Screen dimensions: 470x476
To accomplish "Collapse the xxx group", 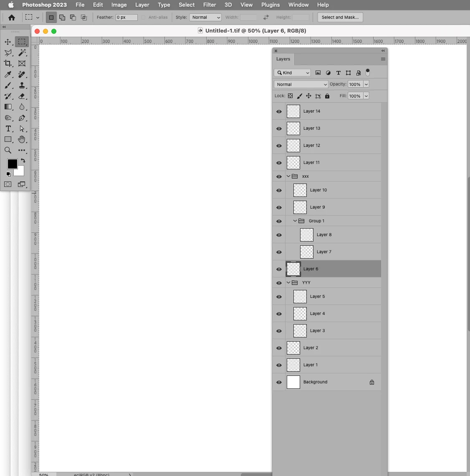I will [288, 176].
